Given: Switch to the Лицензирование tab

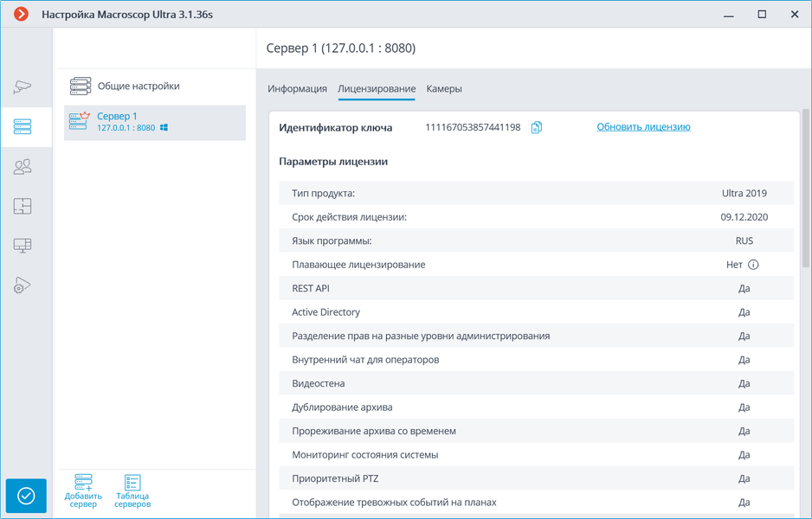Looking at the screenshot, I should pyautogui.click(x=377, y=89).
